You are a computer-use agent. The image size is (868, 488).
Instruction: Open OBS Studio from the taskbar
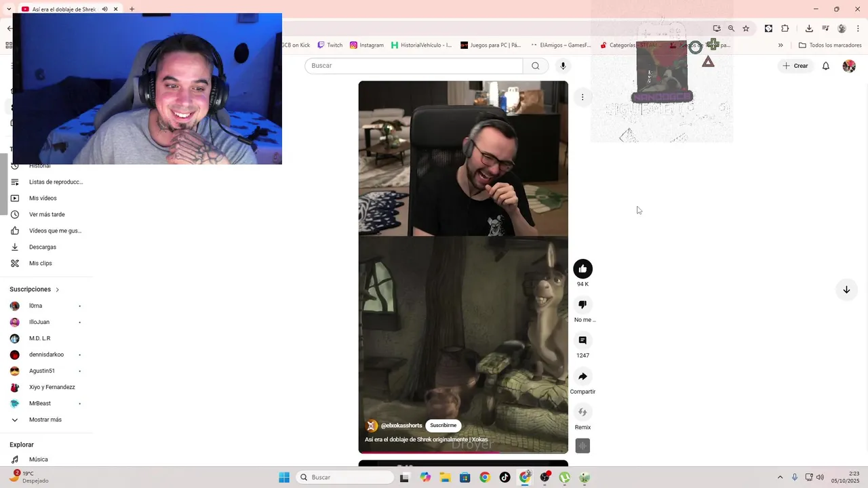545,477
